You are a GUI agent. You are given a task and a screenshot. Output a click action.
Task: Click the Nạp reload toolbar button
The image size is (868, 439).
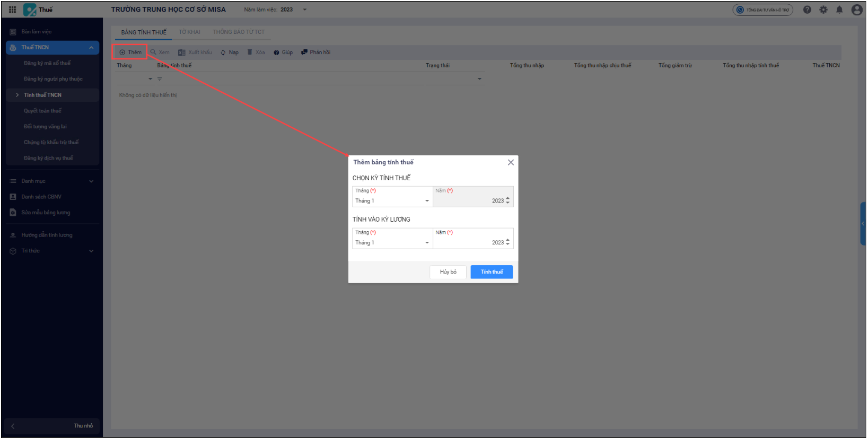230,52
